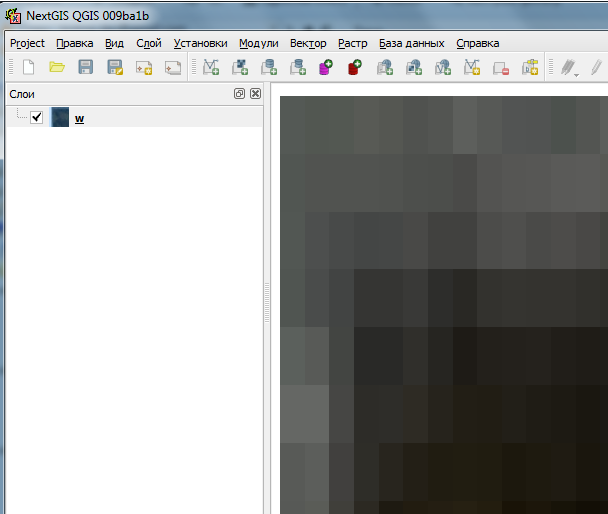The height and width of the screenshot is (514, 608).
Task: Open the Вектор menu
Action: pos(308,43)
